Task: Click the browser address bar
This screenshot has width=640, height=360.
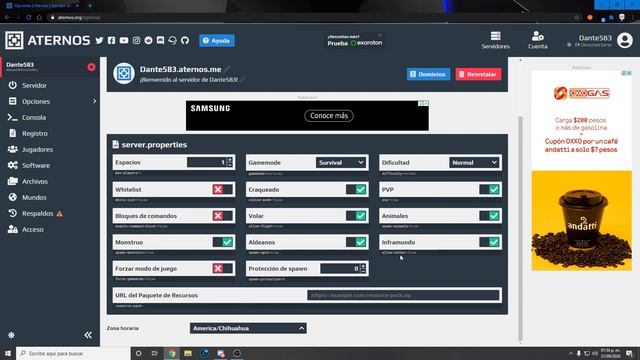Action: [x=310, y=18]
